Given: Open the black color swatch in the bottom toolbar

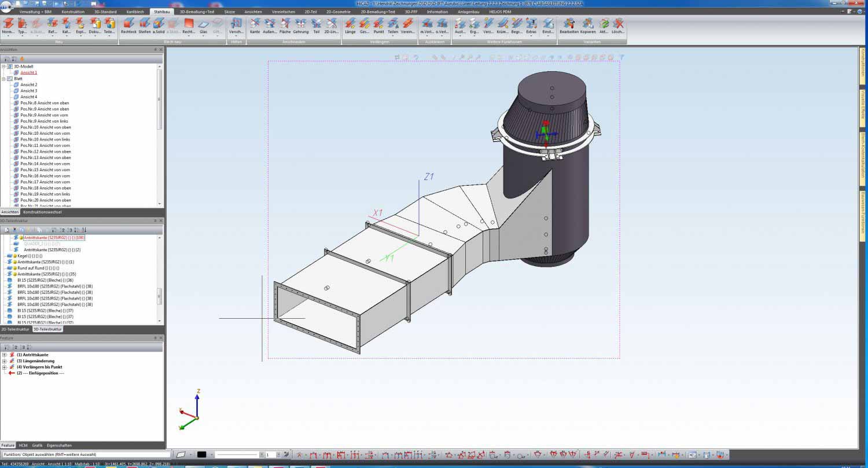Looking at the screenshot, I should click(202, 455).
